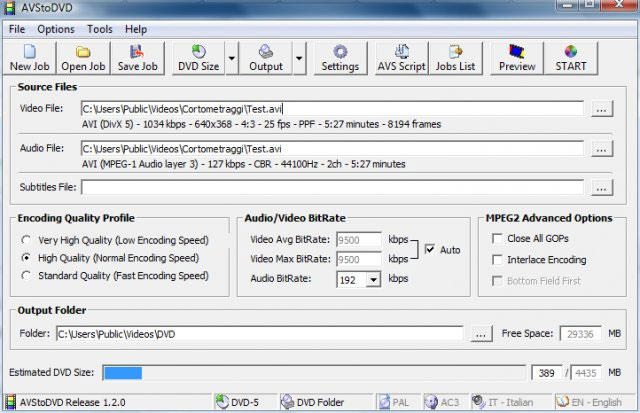
Task: Click the Video Max BitRate field
Action: 358,259
